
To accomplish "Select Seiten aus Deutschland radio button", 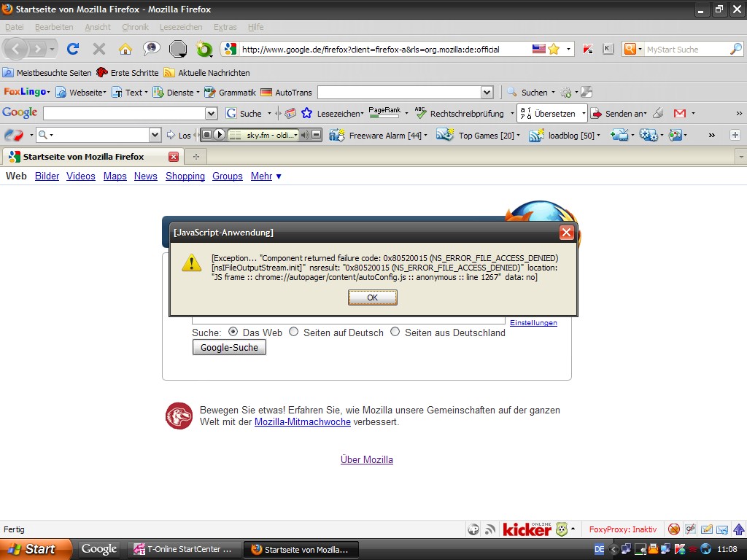I will (x=395, y=332).
